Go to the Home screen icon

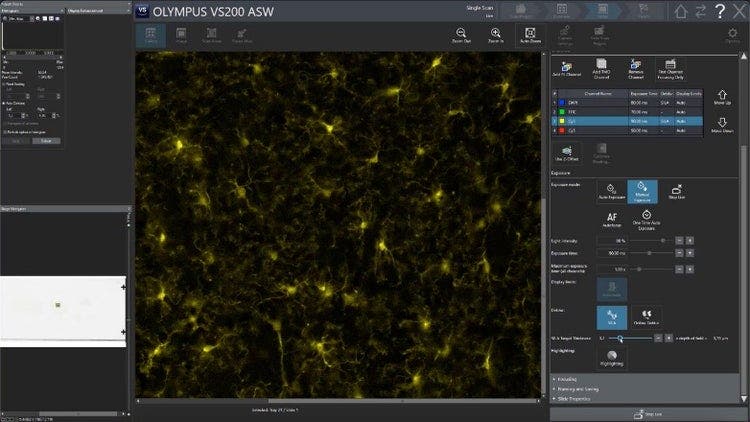pos(681,11)
